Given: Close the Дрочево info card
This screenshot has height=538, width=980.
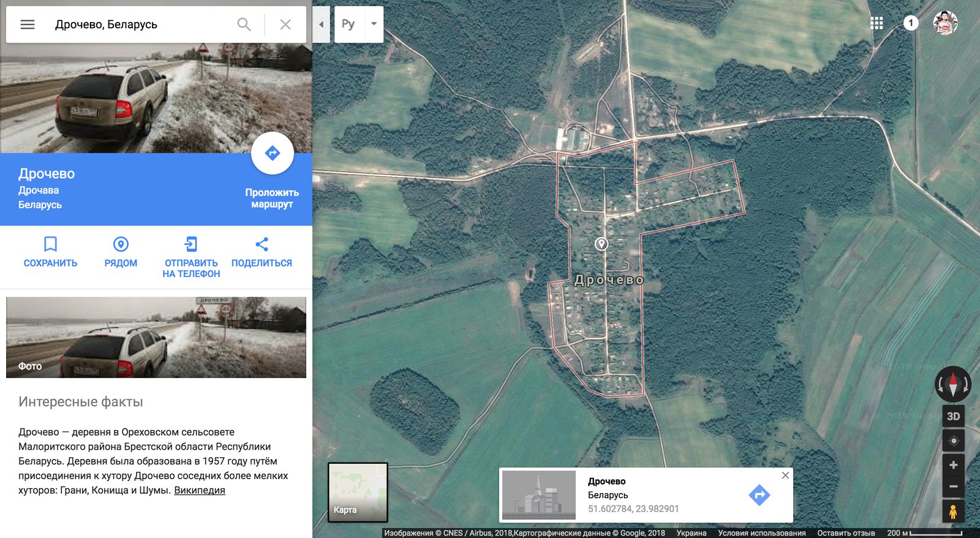Looking at the screenshot, I should pyautogui.click(x=785, y=475).
